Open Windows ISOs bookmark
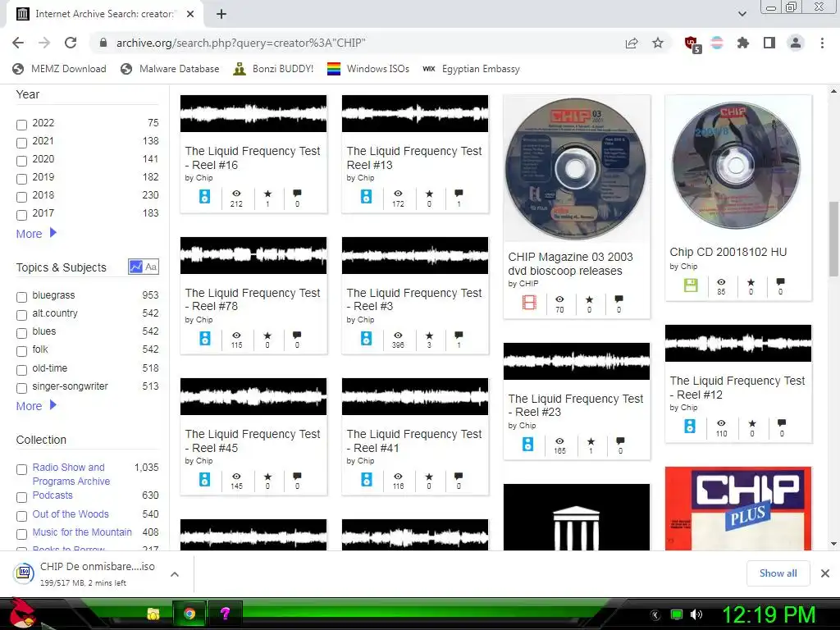840x630 pixels. point(368,69)
